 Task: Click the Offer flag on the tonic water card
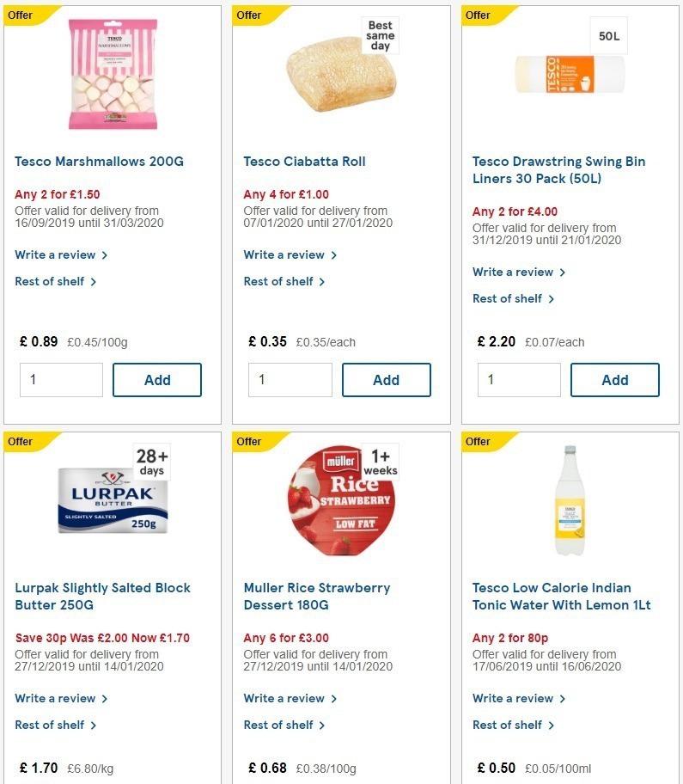point(481,441)
